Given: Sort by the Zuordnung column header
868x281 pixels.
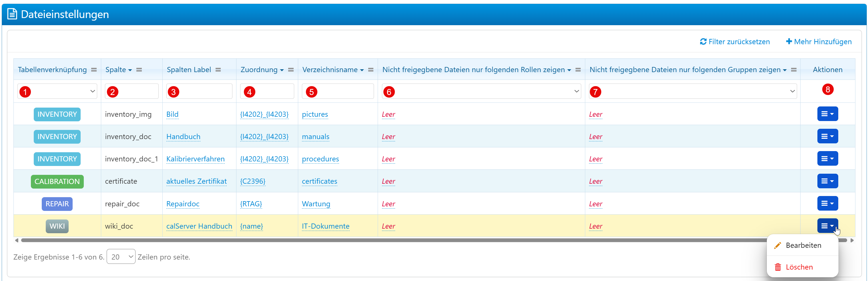Looking at the screenshot, I should 259,70.
